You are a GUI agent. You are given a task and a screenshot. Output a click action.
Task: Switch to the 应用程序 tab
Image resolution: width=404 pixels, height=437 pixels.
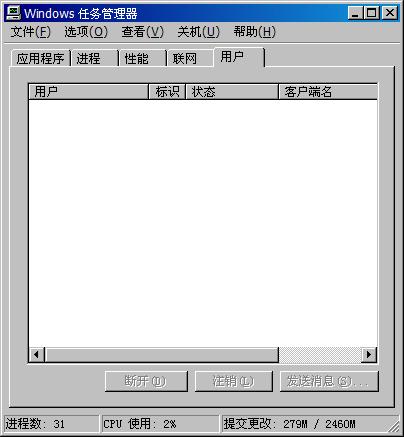coord(41,59)
